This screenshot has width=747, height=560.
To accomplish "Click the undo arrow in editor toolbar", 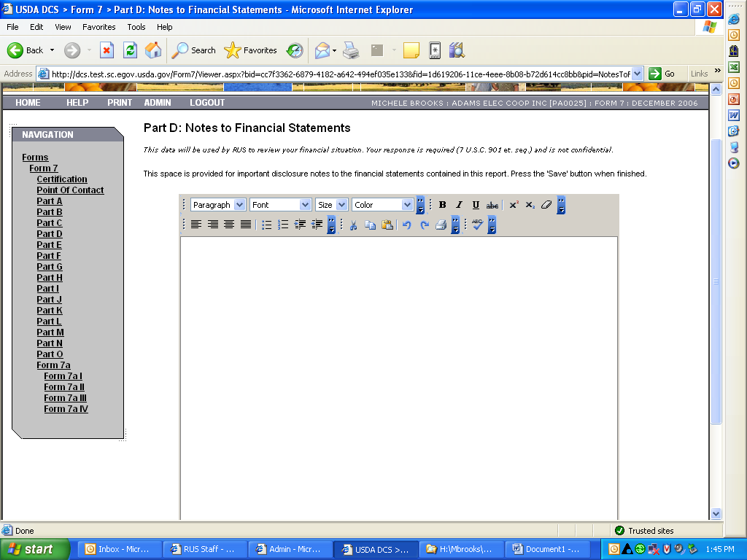I will (407, 225).
